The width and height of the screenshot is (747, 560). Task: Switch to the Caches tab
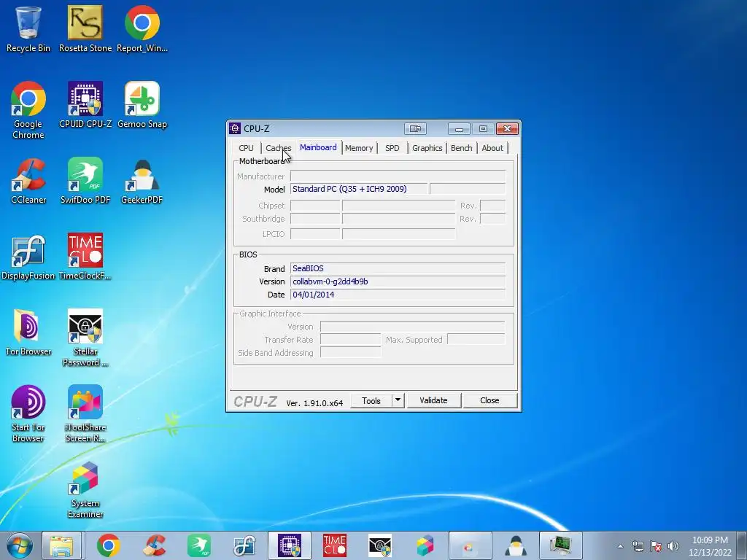coord(278,148)
